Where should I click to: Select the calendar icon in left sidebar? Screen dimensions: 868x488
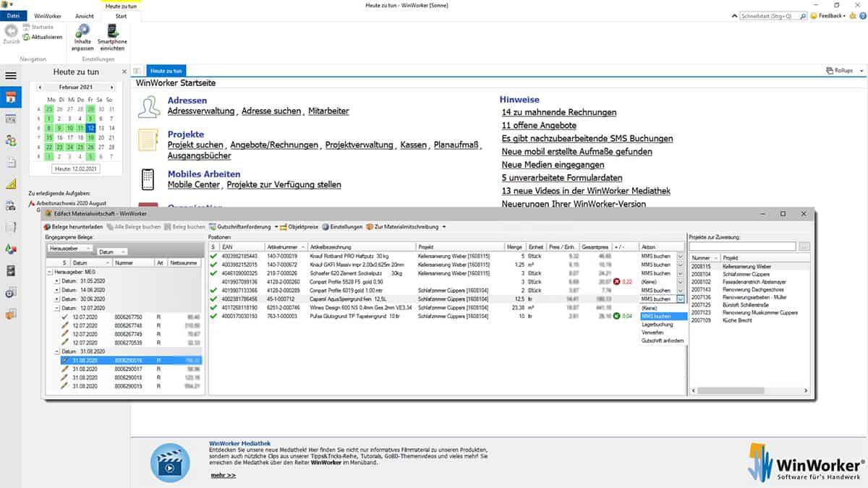pos(11,97)
